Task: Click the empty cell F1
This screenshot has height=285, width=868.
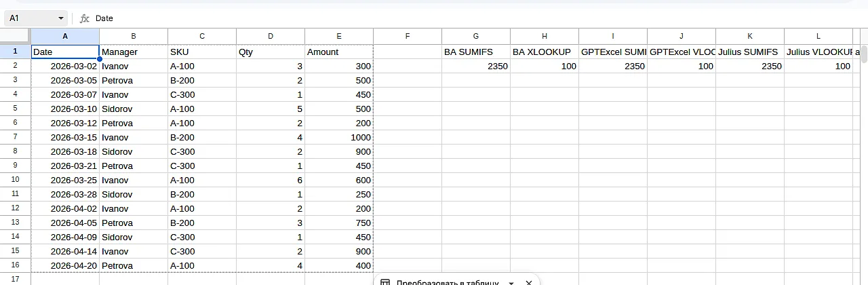Action: [x=408, y=52]
